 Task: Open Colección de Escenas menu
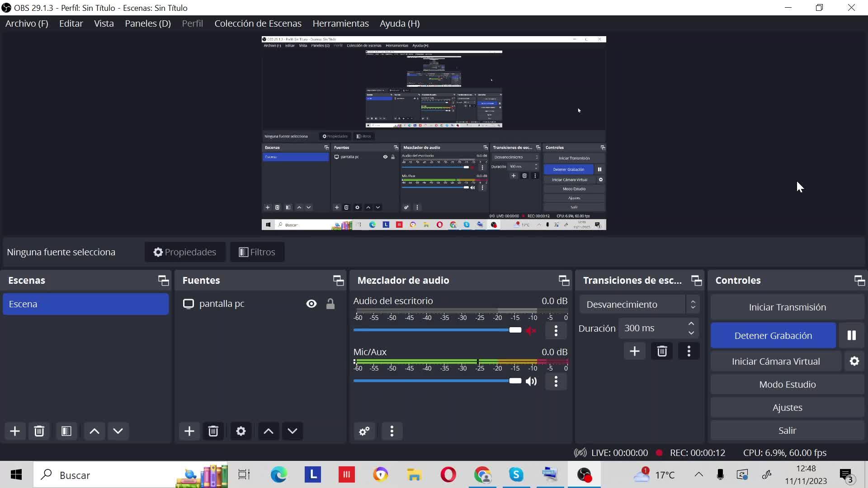click(258, 23)
